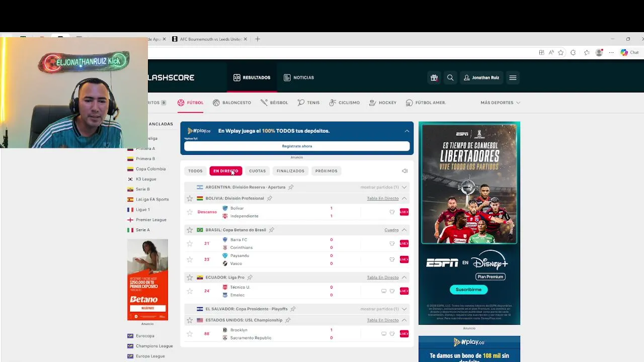Click browser split screen icon
Screen dimensions: 644x362
(x=541, y=52)
